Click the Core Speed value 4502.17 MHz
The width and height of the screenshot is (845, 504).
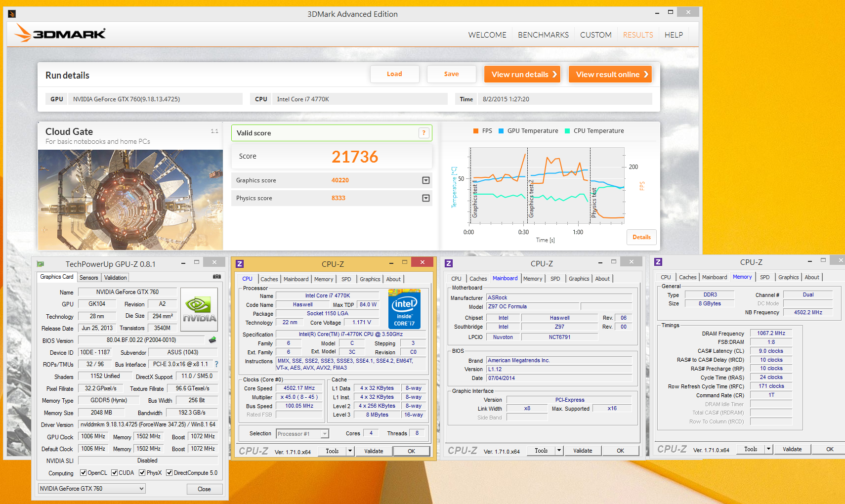[x=299, y=388]
